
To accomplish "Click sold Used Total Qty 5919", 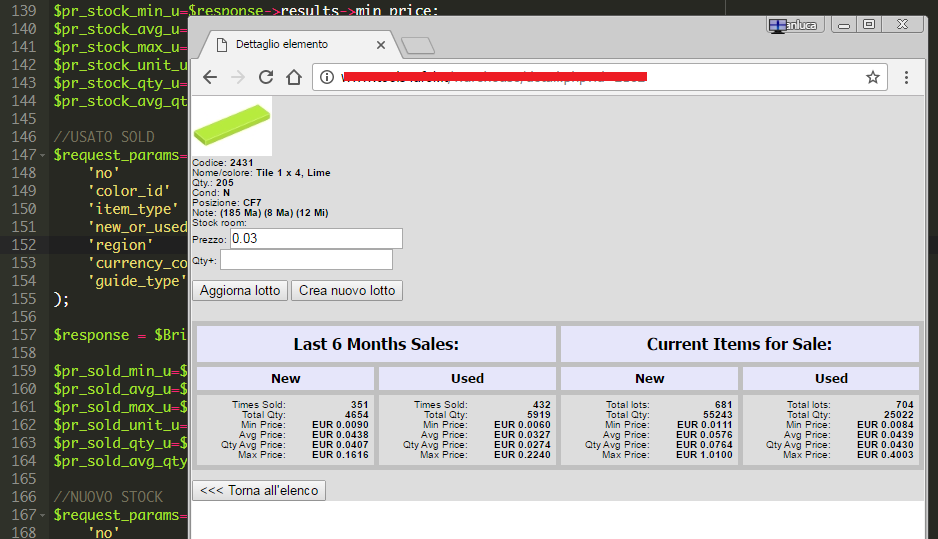I will click(x=538, y=415).
